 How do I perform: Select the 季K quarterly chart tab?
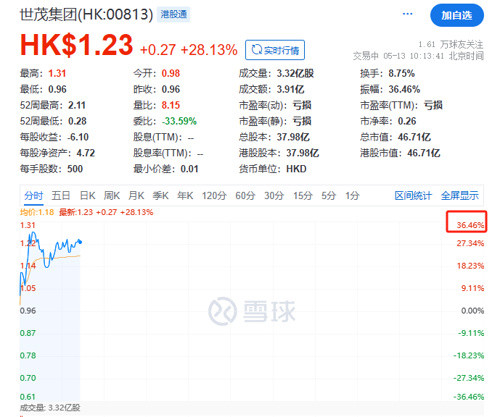click(161, 196)
